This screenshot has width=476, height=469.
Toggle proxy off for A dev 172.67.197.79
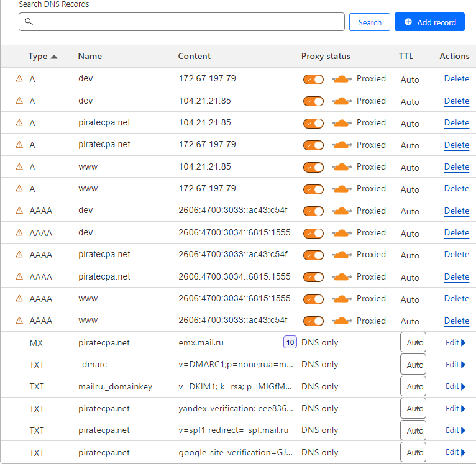coord(313,80)
